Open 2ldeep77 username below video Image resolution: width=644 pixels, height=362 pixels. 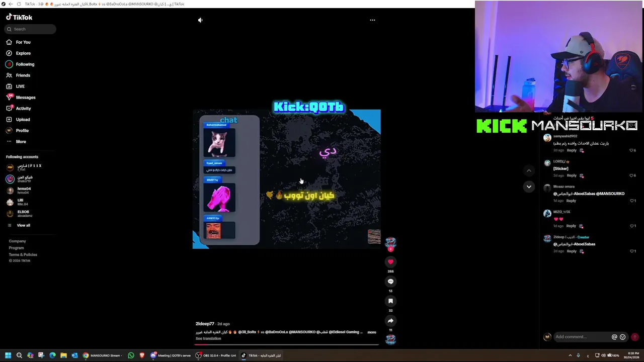coord(205,324)
